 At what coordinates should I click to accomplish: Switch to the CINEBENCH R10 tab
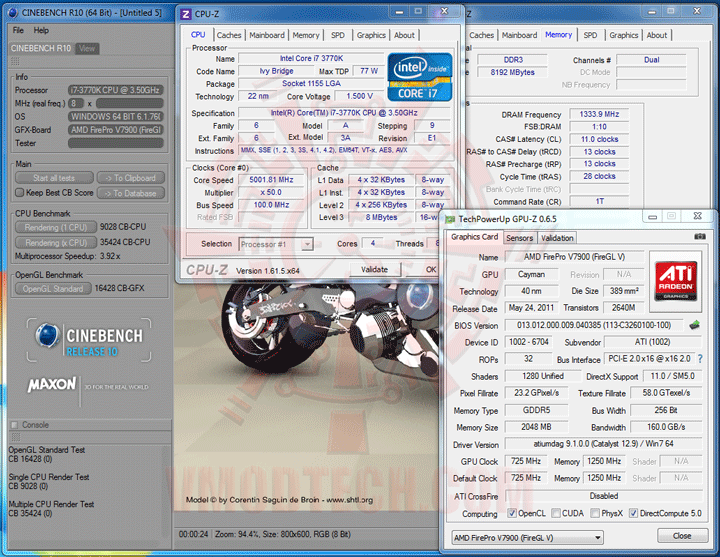tap(41, 48)
